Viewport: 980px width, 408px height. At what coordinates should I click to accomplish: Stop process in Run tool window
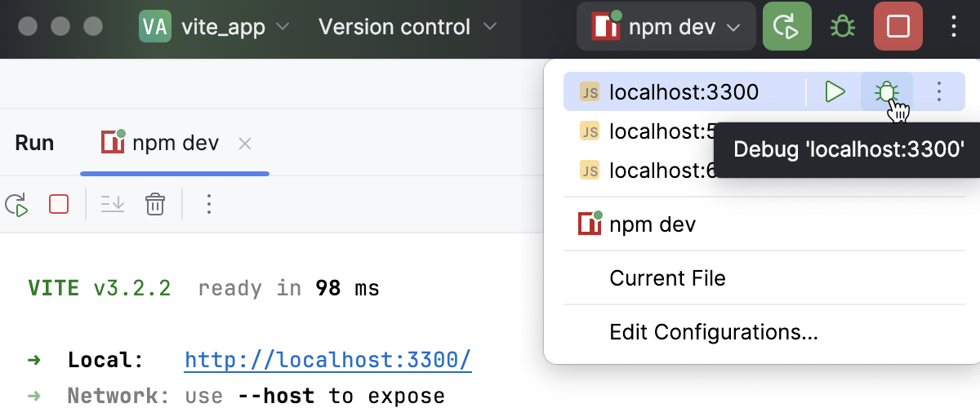click(59, 204)
